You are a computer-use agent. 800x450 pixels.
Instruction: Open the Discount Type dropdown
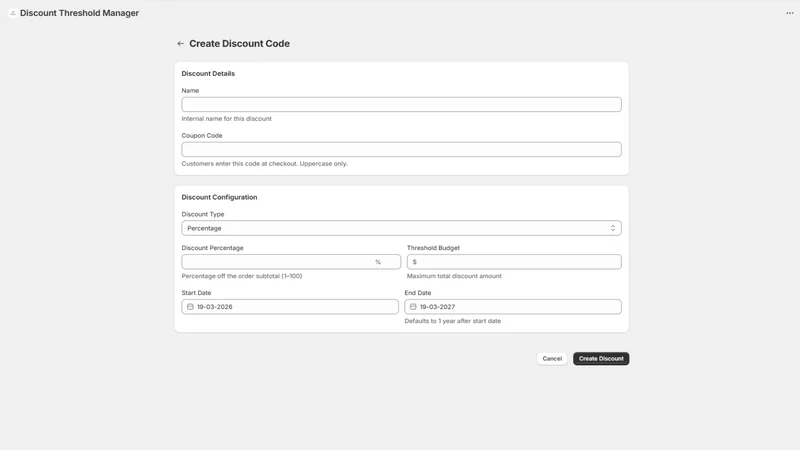coord(401,228)
